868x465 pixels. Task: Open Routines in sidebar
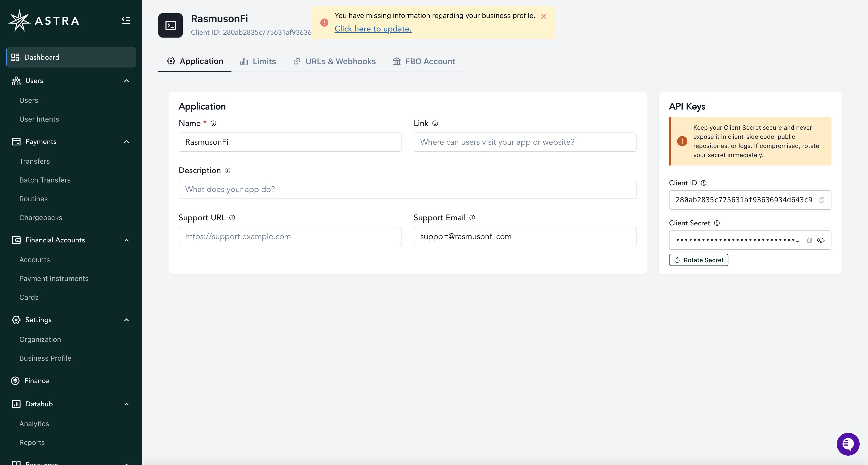33,199
